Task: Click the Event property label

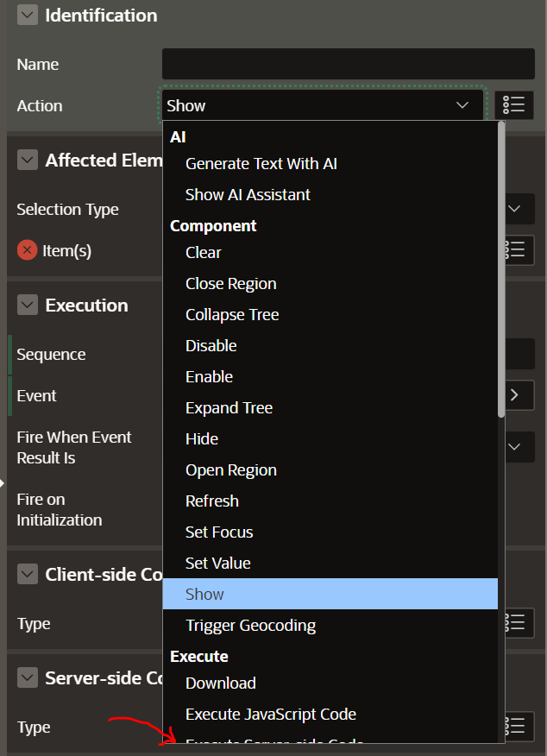Action: [x=36, y=396]
